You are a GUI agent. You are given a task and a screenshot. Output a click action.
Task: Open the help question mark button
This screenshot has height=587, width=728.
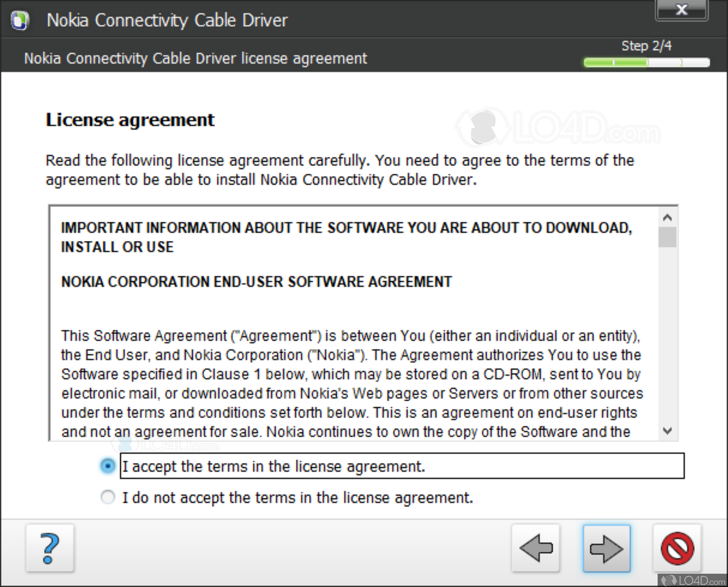[x=50, y=548]
